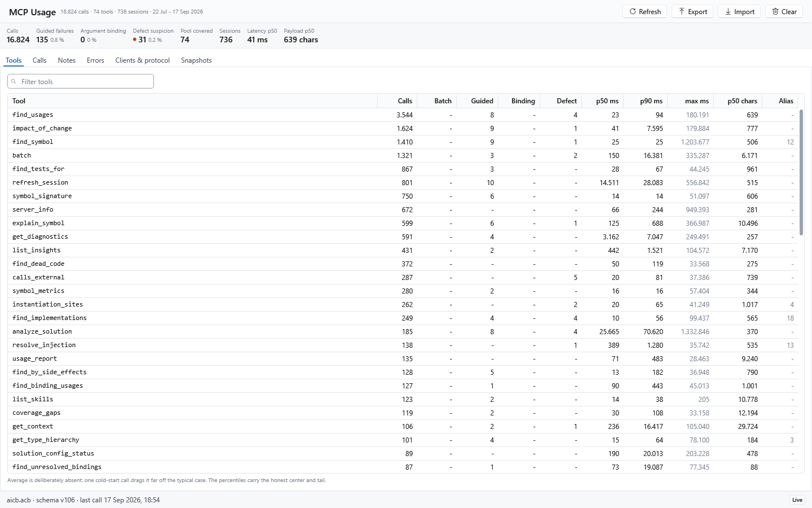
Task: Select the get_context row
Action: click(x=403, y=426)
